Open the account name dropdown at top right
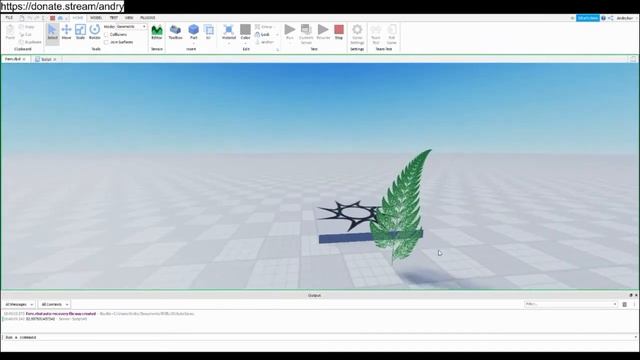 pos(626,18)
